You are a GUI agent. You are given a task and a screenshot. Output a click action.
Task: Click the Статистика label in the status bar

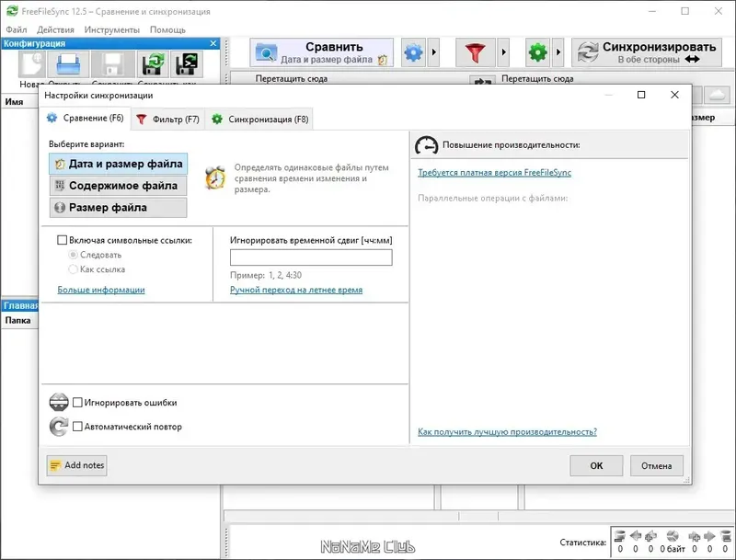pos(583,543)
